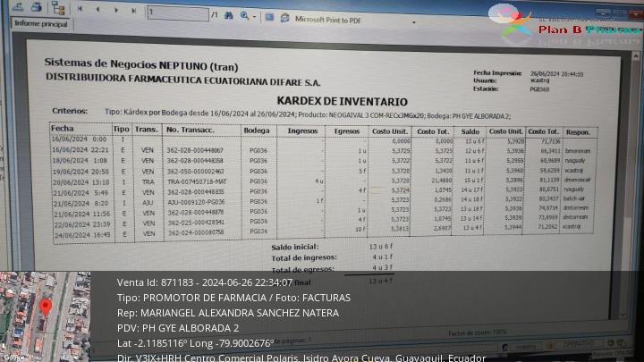Click transaction 362-025-000428541
Screen dimensions: 644x362
[196, 222]
